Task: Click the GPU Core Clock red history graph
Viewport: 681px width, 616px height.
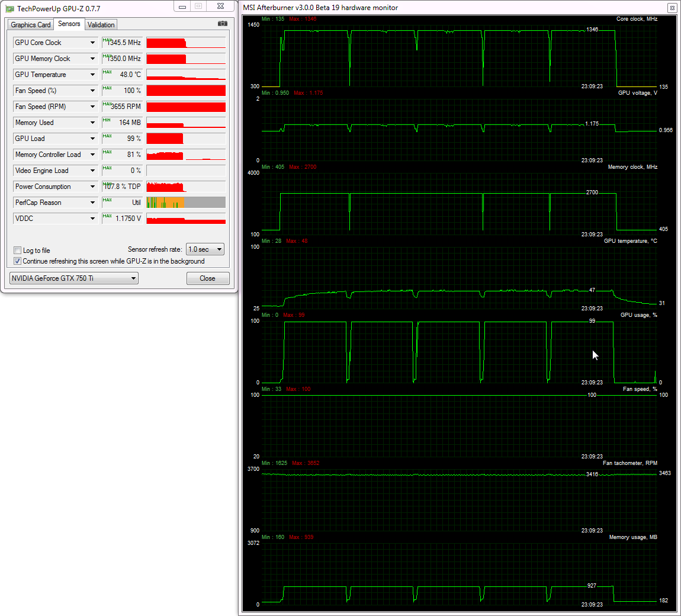Action: [x=186, y=43]
